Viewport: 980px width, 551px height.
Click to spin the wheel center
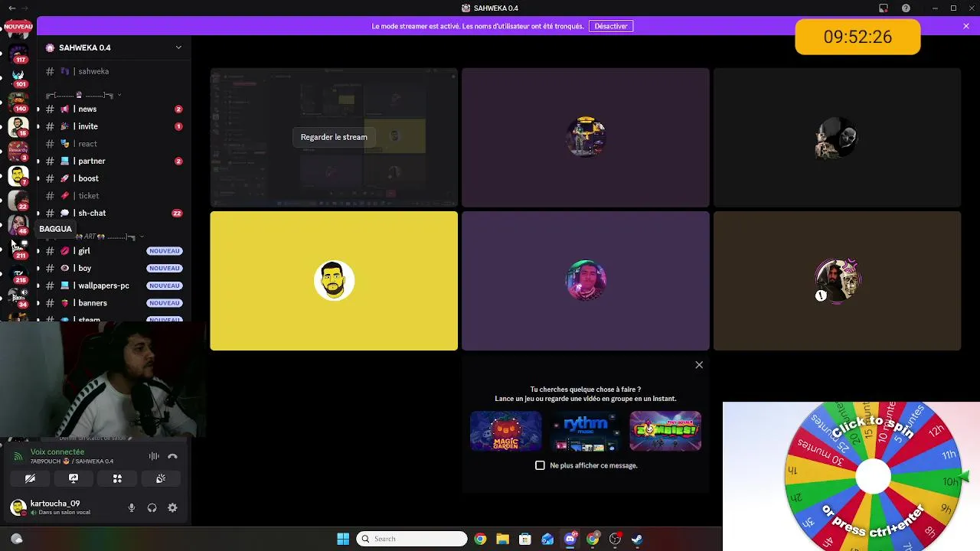873,477
